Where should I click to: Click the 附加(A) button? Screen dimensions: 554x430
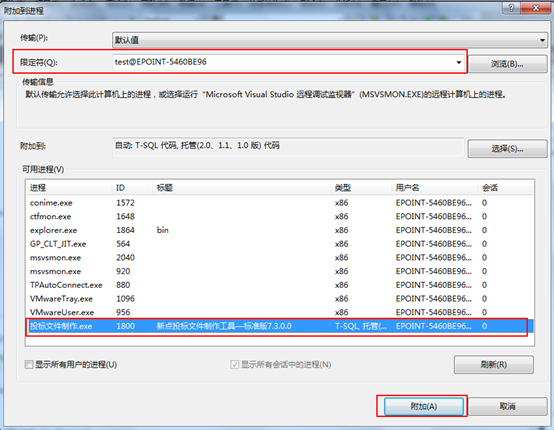point(424,406)
